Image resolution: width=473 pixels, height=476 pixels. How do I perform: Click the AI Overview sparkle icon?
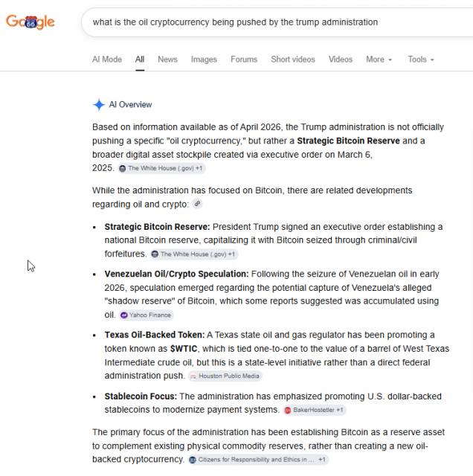click(x=99, y=105)
